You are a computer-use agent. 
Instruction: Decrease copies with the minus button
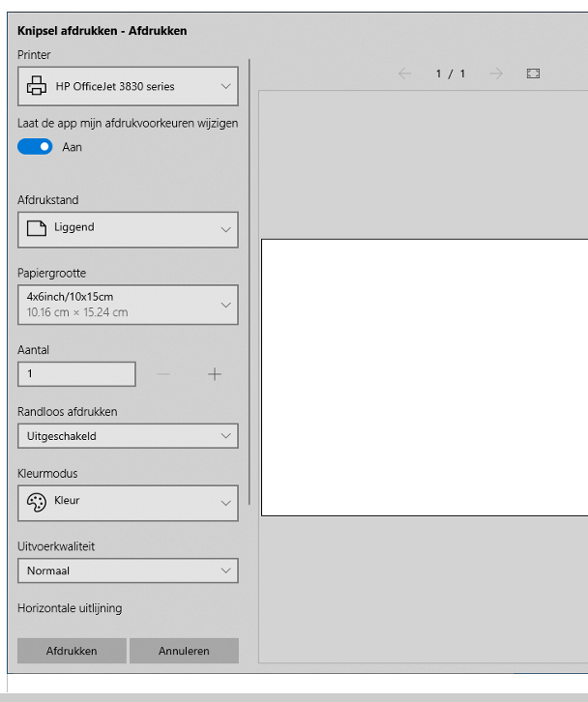pyautogui.click(x=163, y=374)
